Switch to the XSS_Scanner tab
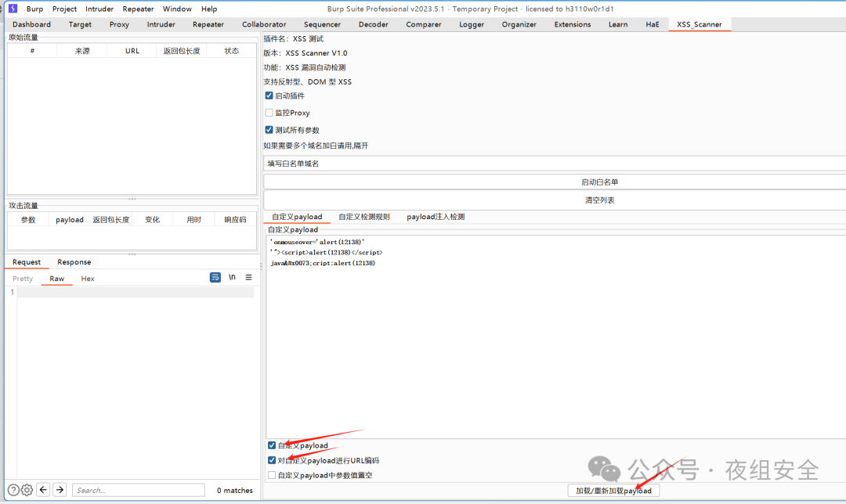The width and height of the screenshot is (846, 504). [x=699, y=23]
